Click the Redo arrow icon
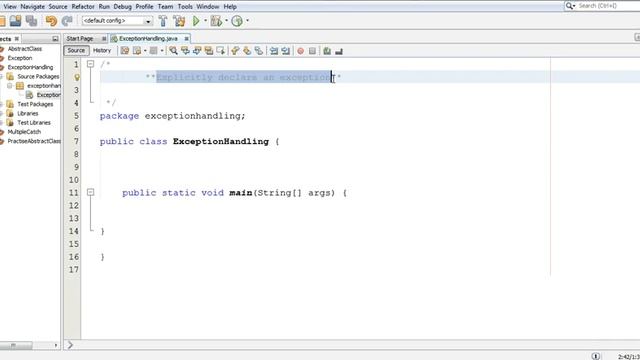 67,21
